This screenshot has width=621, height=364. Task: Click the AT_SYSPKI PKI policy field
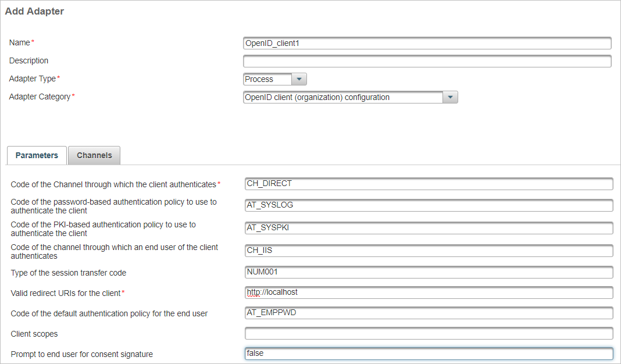pyautogui.click(x=429, y=228)
